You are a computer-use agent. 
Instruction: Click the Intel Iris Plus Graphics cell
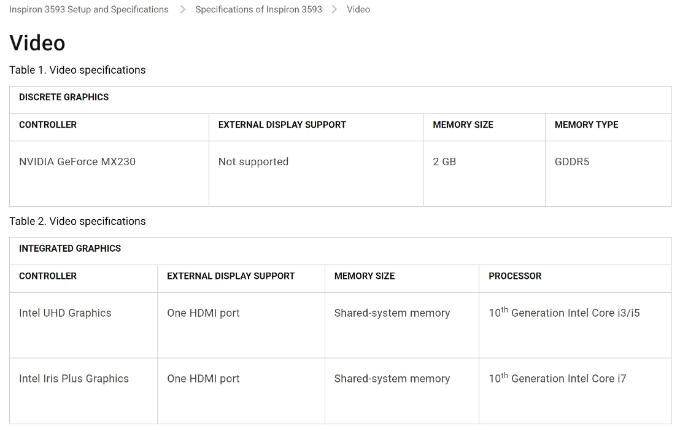(74, 379)
